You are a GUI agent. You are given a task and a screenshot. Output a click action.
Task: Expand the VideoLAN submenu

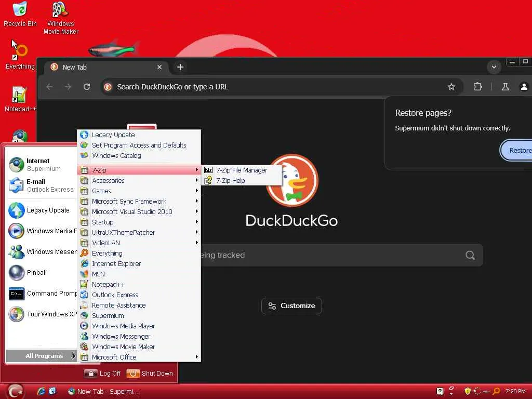pos(139,243)
